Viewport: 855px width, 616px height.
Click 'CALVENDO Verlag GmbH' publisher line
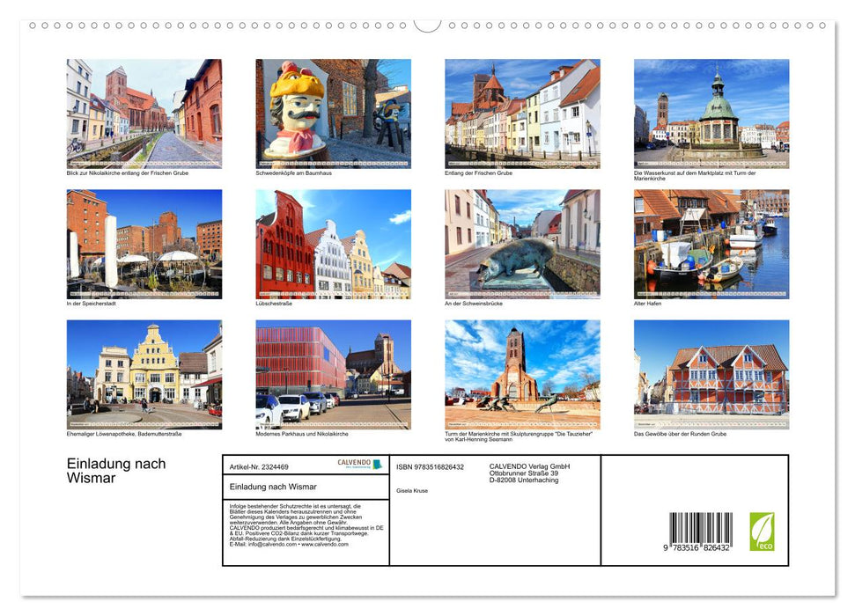529,466
